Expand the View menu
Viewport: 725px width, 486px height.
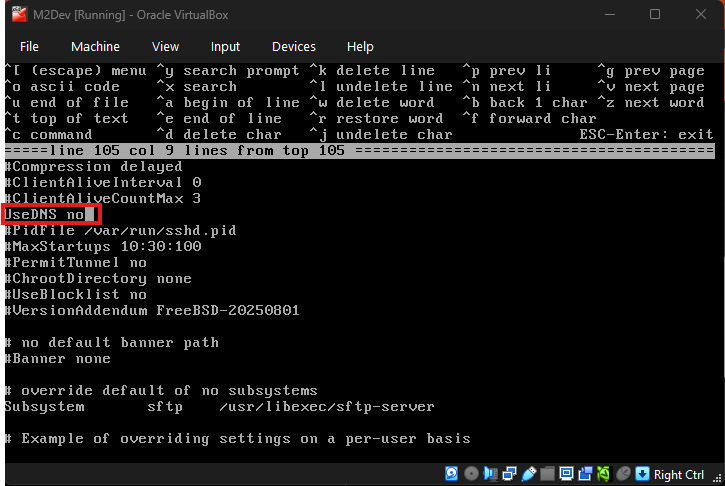(165, 47)
